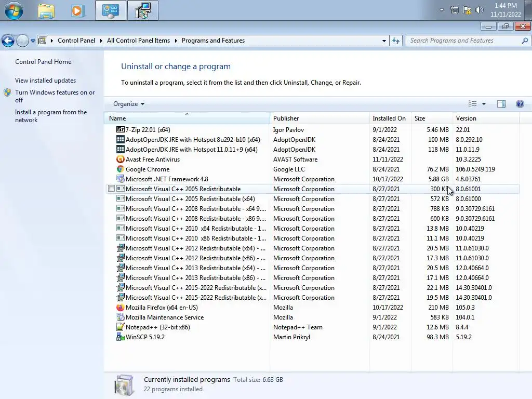
Task: Launch Windows Media Player from taskbar
Action: (77, 10)
